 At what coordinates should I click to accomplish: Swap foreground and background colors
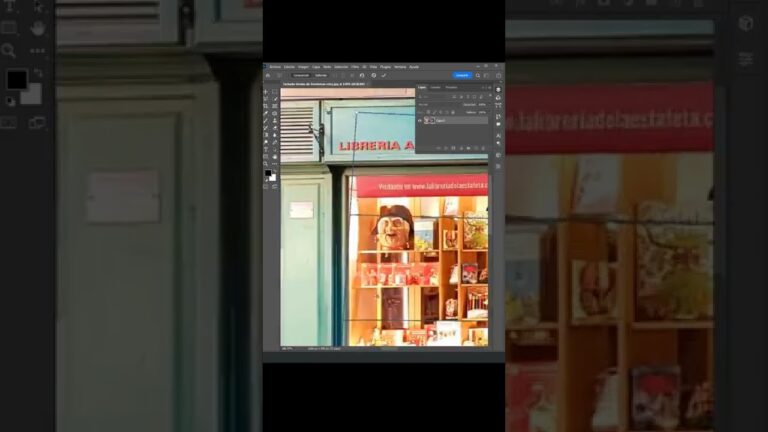click(275, 171)
